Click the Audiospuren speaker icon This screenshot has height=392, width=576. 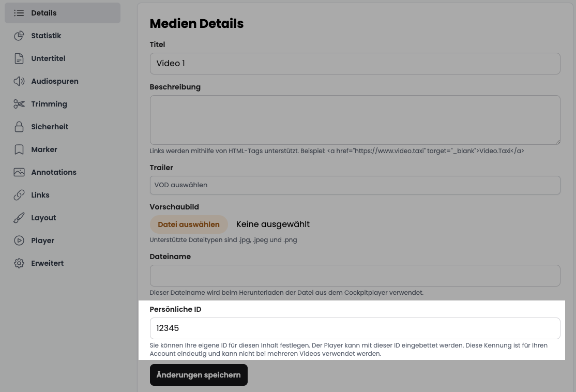(x=19, y=81)
